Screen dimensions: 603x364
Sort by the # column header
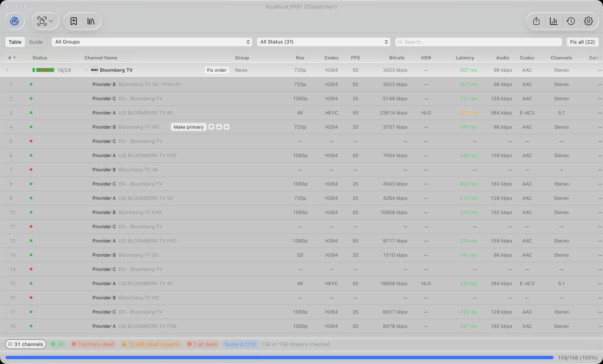click(12, 58)
